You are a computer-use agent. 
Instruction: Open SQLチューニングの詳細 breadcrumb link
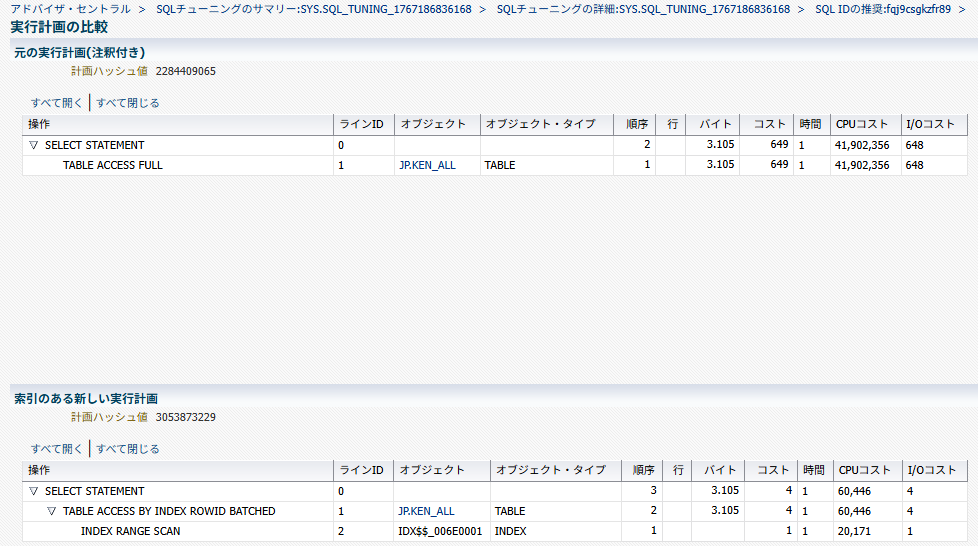[649, 9]
